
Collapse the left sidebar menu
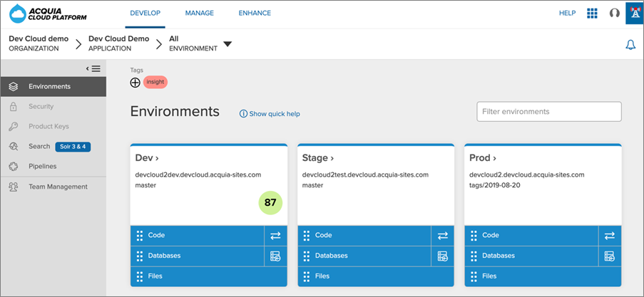coord(93,68)
